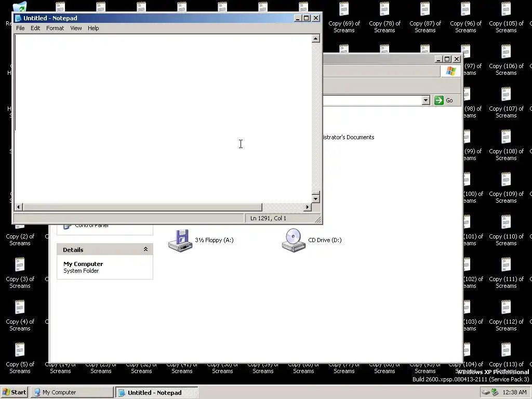Select Copy (107) of Screams desktop file
532x399 pixels.
(x=506, y=102)
